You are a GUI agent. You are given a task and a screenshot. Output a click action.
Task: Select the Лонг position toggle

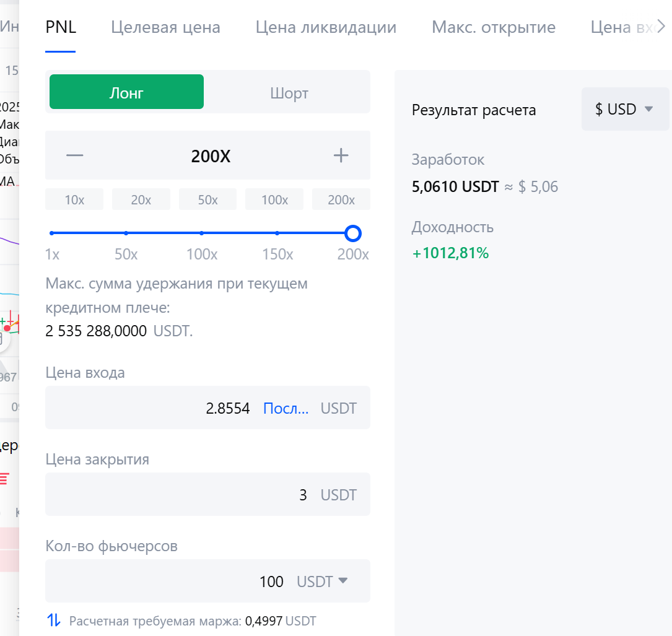[x=126, y=92]
